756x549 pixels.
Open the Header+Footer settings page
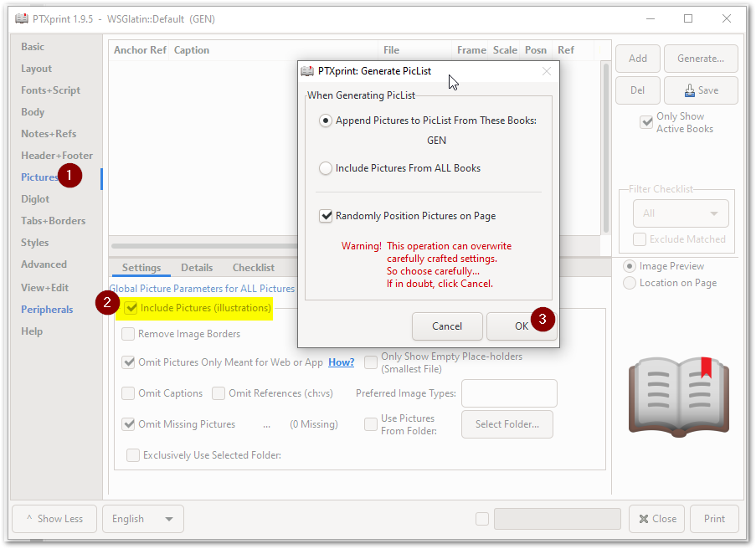(x=56, y=155)
